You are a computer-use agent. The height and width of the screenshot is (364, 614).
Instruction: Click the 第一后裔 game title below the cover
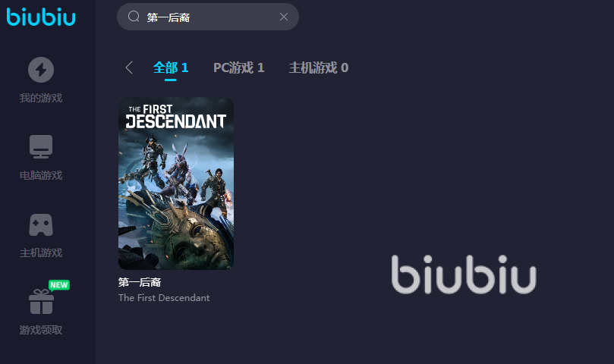tap(140, 282)
